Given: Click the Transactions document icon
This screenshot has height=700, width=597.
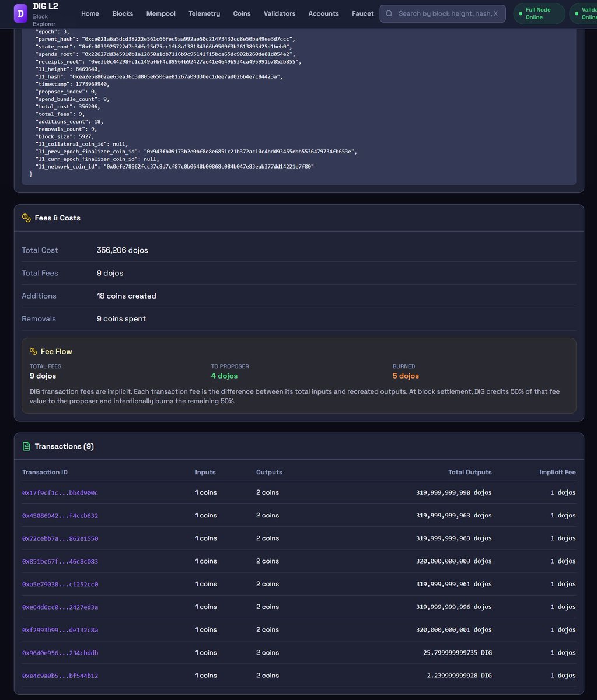Looking at the screenshot, I should (x=26, y=446).
